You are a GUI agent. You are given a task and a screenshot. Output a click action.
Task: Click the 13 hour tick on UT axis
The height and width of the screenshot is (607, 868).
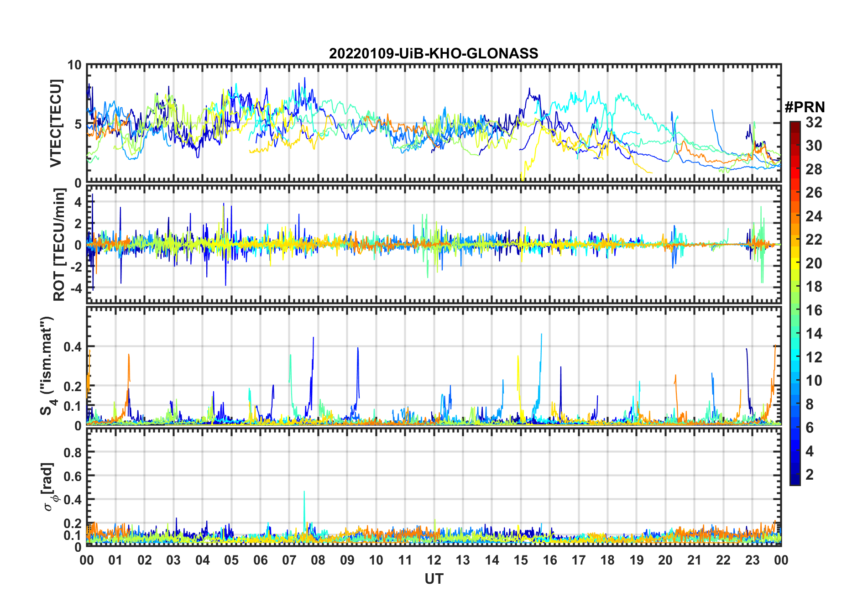[x=463, y=560]
